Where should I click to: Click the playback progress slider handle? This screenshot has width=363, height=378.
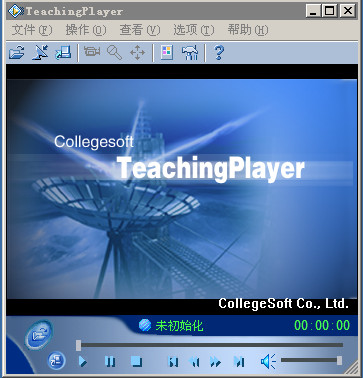pyautogui.click(x=78, y=345)
